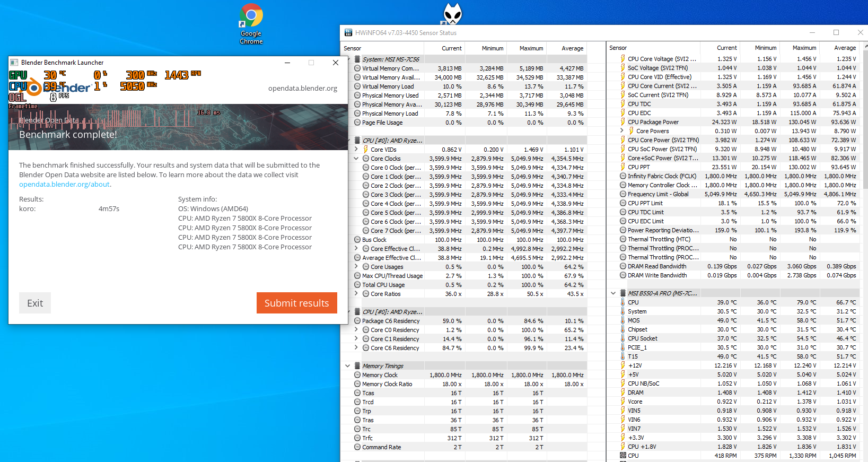Click the lightning icon beside CPU TDC
The image size is (868, 462).
point(623,104)
